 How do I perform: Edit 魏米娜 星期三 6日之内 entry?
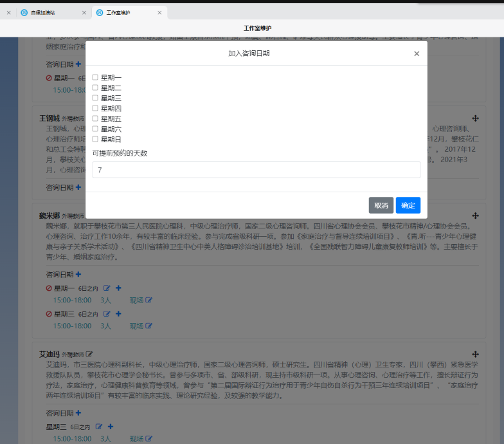click(107, 314)
